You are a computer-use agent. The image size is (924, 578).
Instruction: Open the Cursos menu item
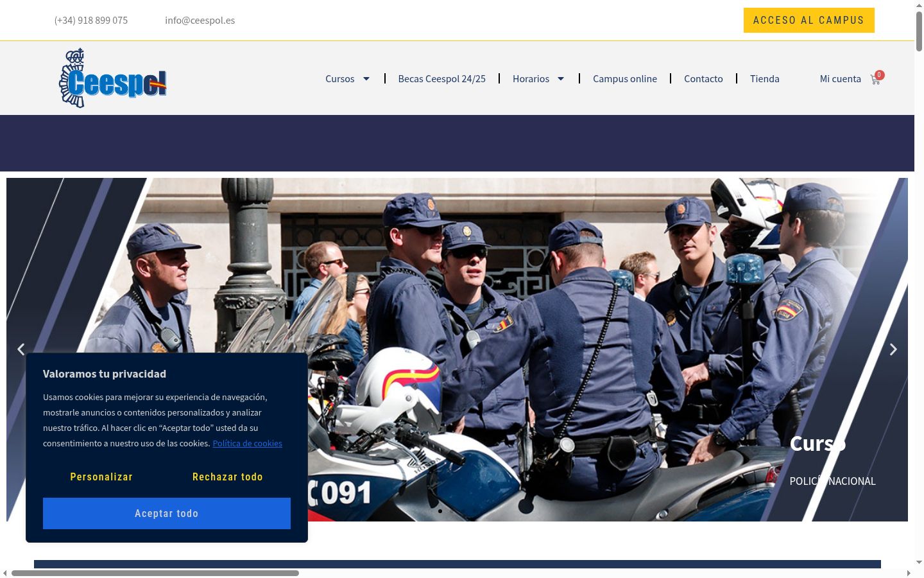point(340,78)
